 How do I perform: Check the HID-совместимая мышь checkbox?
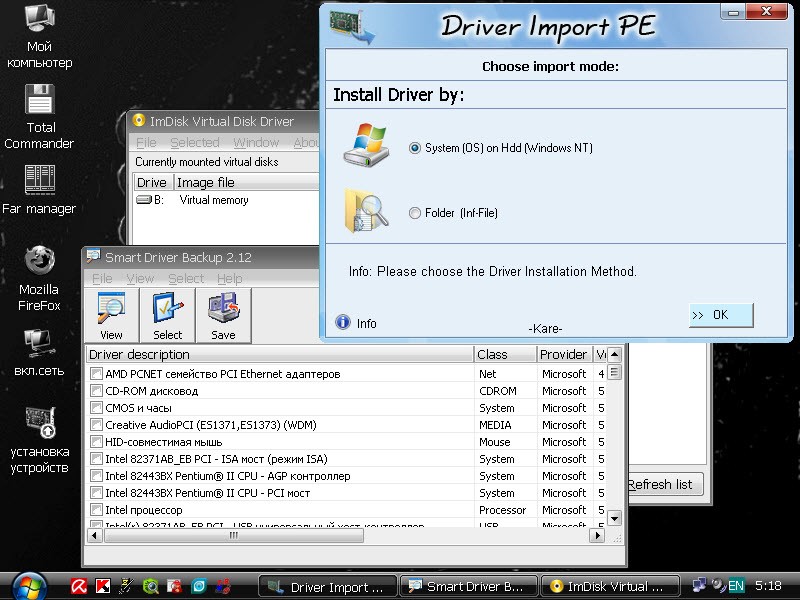pyautogui.click(x=96, y=442)
